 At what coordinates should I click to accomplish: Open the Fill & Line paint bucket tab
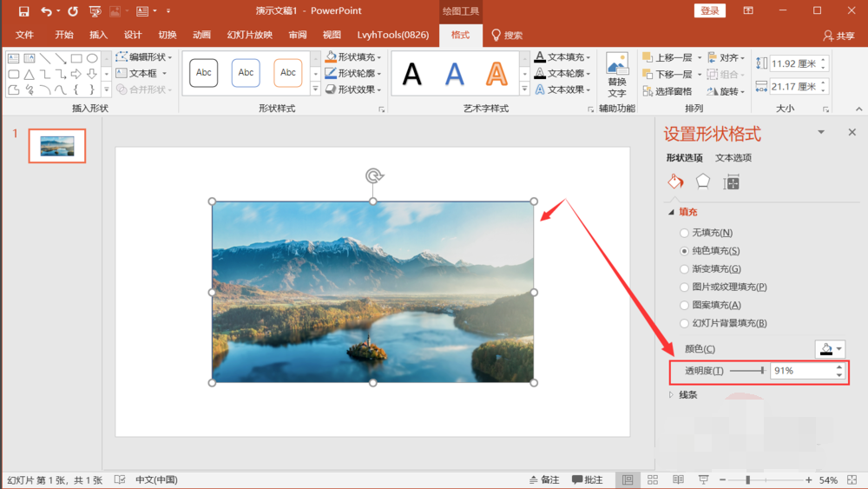(x=675, y=182)
